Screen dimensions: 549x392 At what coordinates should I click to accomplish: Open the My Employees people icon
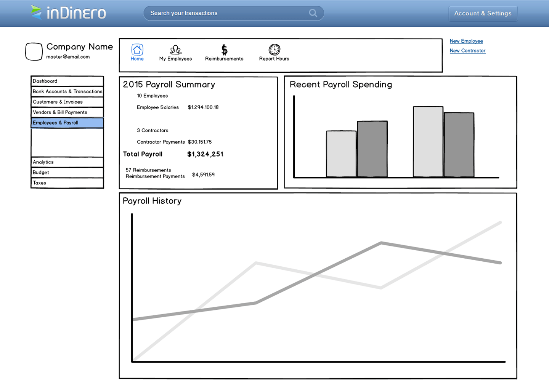point(175,50)
